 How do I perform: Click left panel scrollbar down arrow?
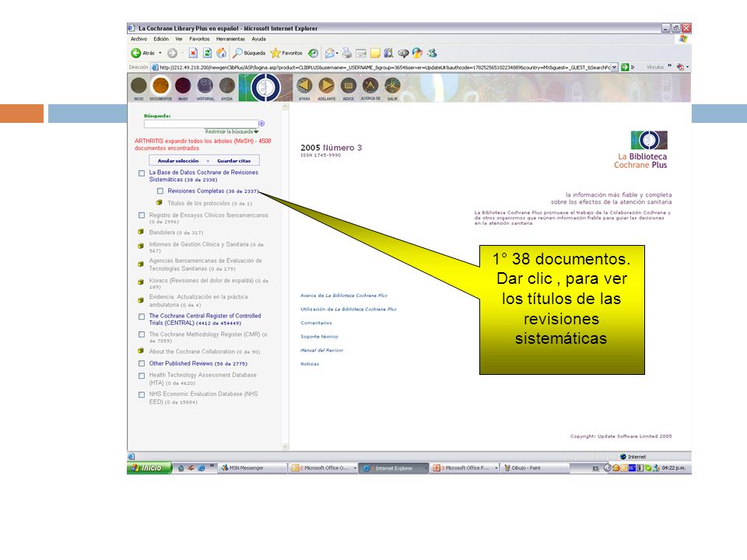click(x=286, y=446)
